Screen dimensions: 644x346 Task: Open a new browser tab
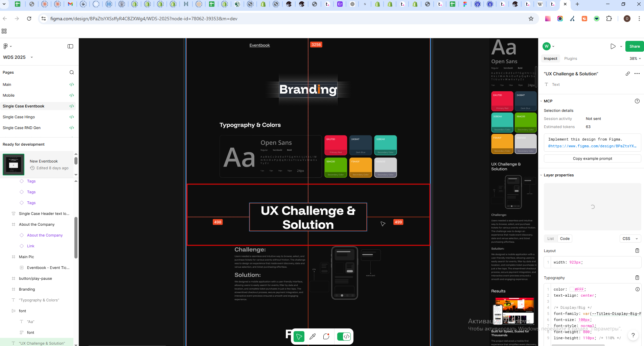(577, 4)
